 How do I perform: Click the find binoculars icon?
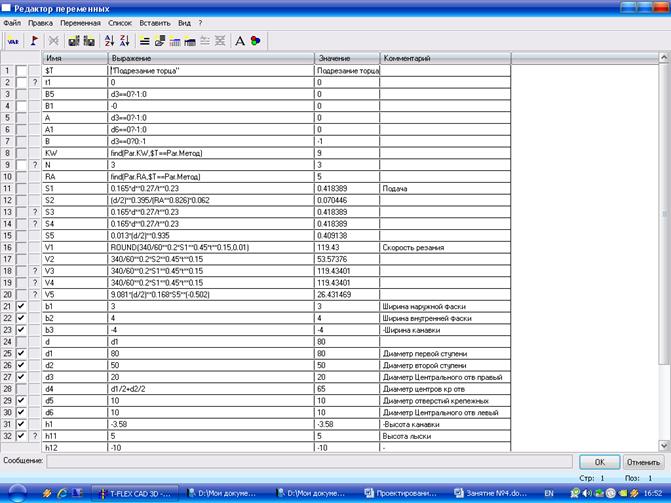tap(74, 41)
